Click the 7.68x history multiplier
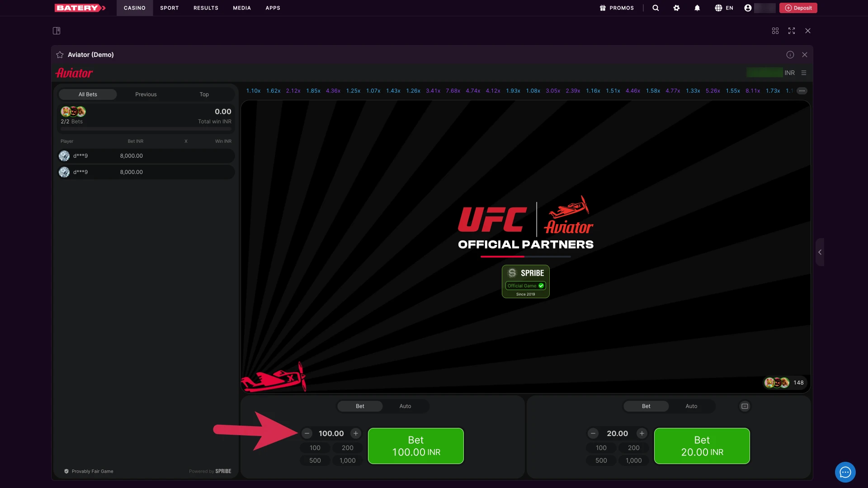 tap(453, 91)
